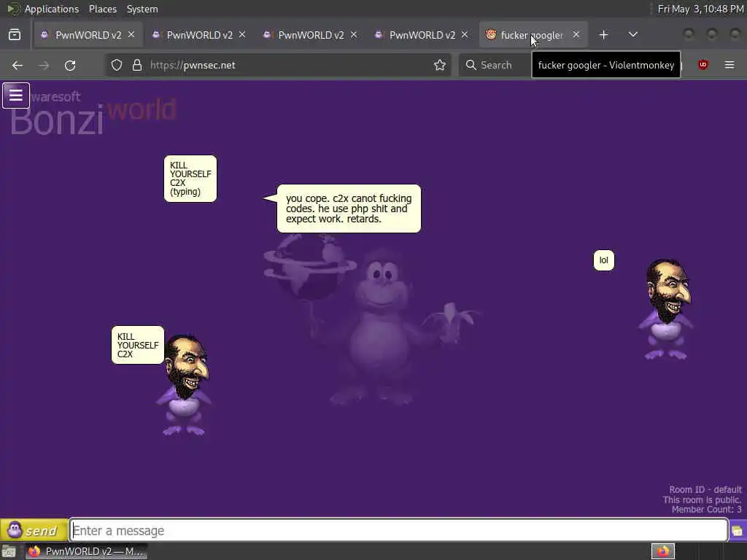Click the Member Count: 3 text
The width and height of the screenshot is (747, 560).
[706, 510]
